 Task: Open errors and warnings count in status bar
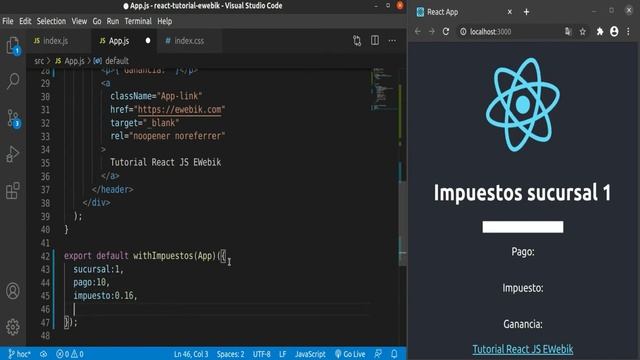click(x=70, y=354)
